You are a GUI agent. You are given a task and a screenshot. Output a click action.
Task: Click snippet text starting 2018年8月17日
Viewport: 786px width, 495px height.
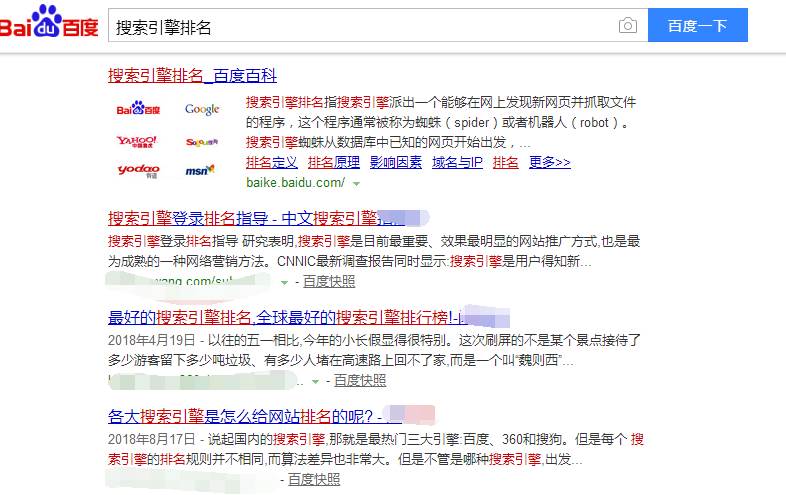coord(375,449)
